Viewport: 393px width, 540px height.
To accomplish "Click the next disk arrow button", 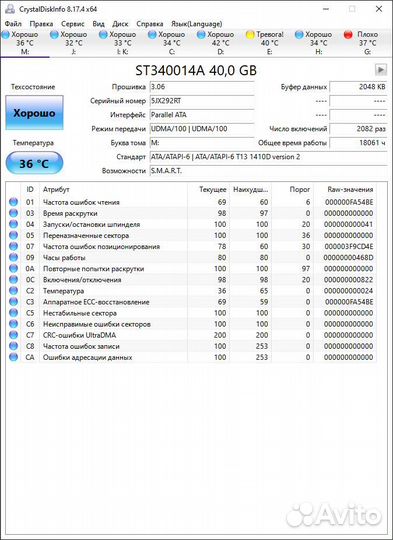I will click(x=381, y=70).
